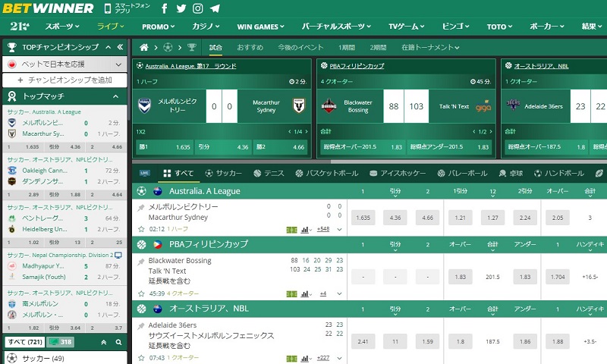Select テニス sport filter tab
Image resolution: width=607 pixels, height=364 pixels.
click(269, 174)
